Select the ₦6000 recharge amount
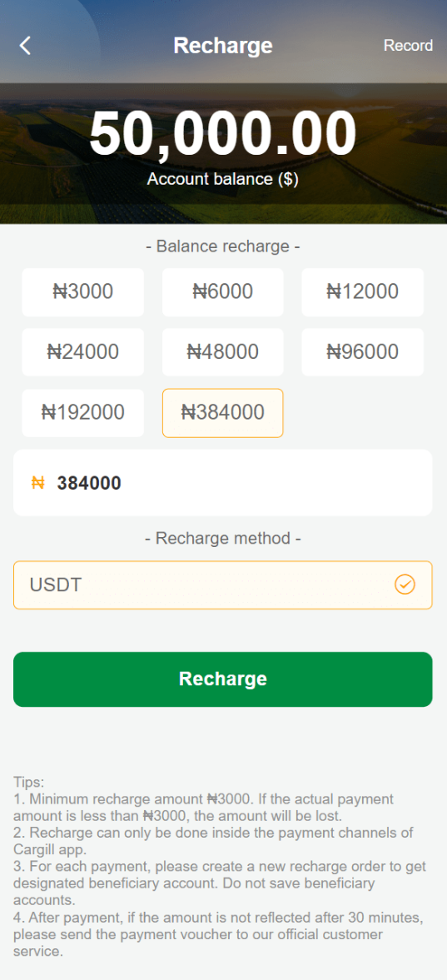The image size is (447, 980). coord(222,292)
